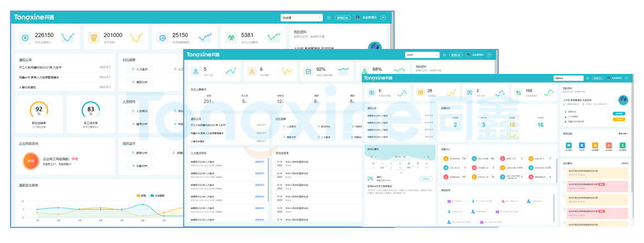Click the 25150 sales expense card icon

pos(163,38)
